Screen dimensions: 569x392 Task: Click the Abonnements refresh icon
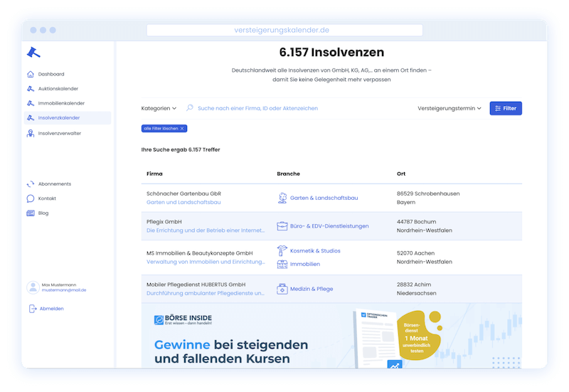point(31,184)
